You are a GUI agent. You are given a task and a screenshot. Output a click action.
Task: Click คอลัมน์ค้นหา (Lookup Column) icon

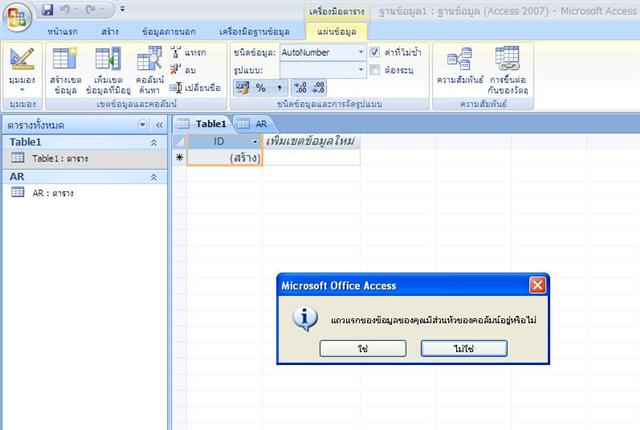(148, 69)
